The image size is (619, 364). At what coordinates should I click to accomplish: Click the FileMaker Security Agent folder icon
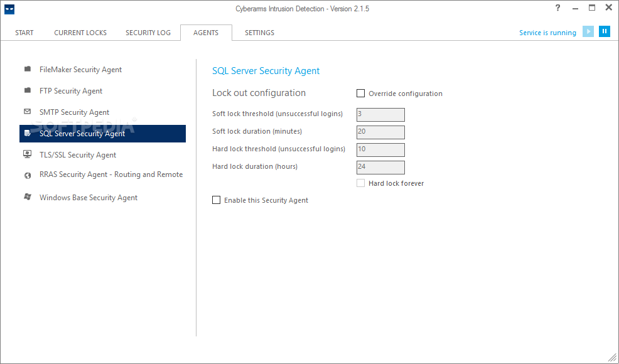pyautogui.click(x=27, y=69)
